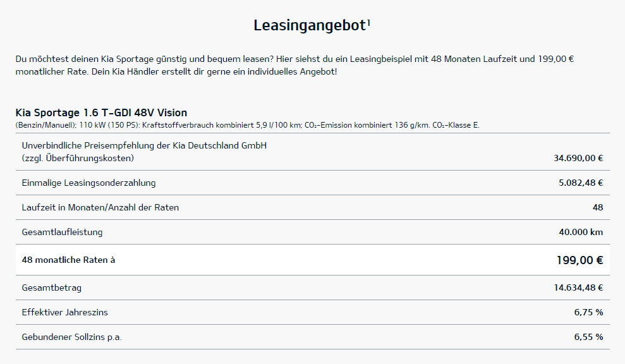
Task: Select the 5.082,48 € down payment value
Action: (581, 183)
